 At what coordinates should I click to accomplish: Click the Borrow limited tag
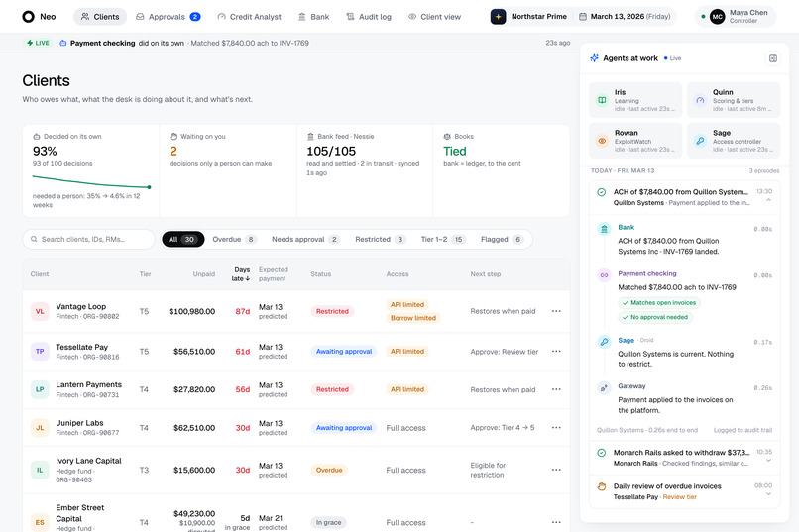pyautogui.click(x=413, y=318)
